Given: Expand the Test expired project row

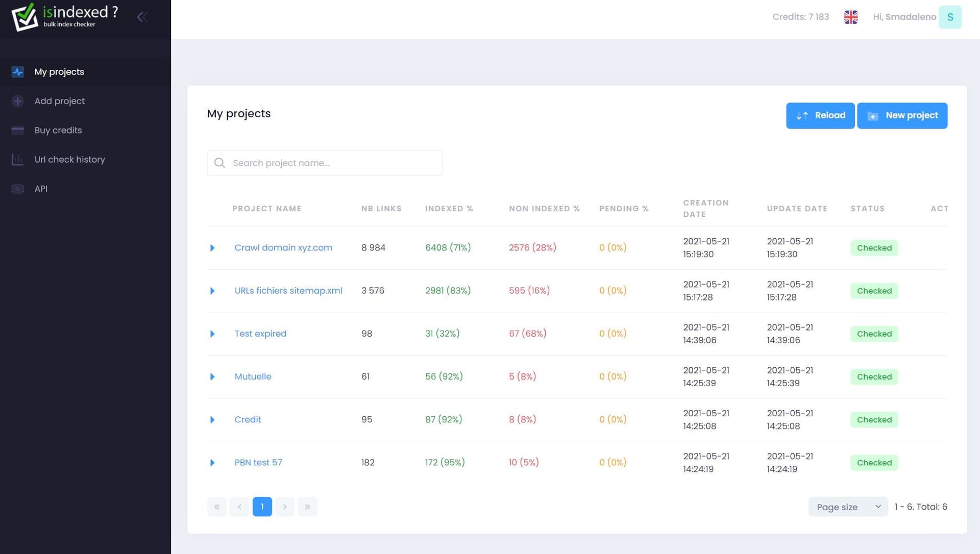Looking at the screenshot, I should coord(212,334).
